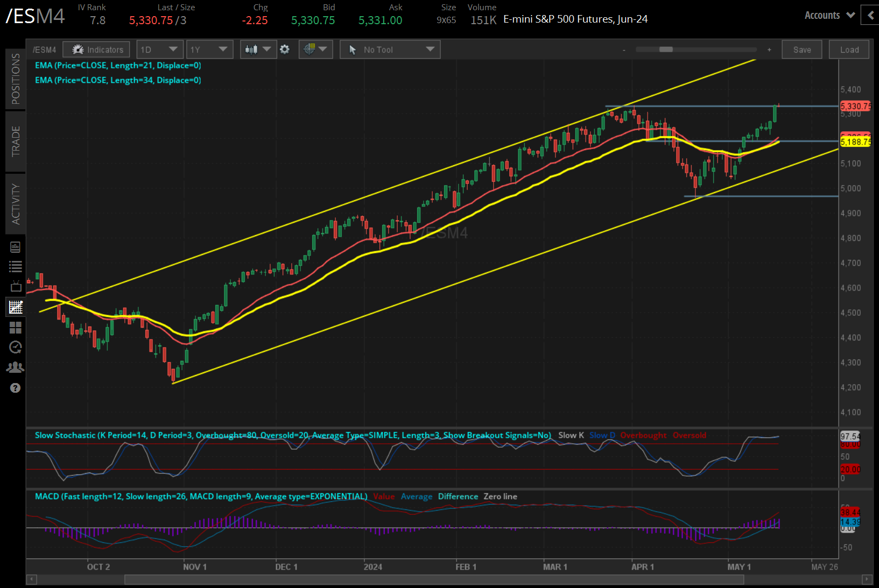This screenshot has height=588, width=879.
Task: Click the horizontal chart scrollbar
Action: (x=431, y=579)
